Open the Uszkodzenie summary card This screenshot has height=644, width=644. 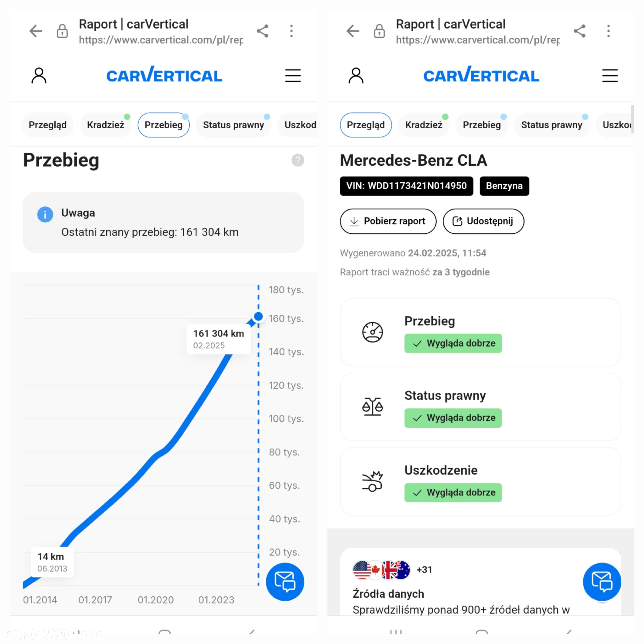480,481
